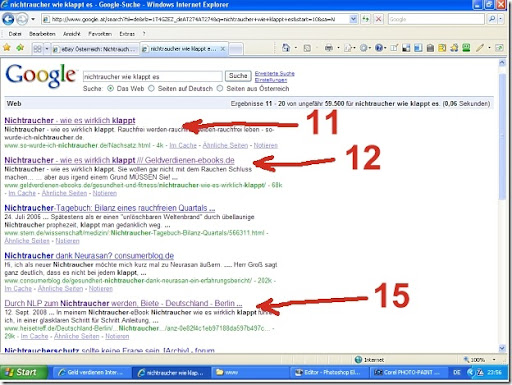This screenshot has height=385, width=512.
Task: Click the search magnifier icon
Action: 492,19
